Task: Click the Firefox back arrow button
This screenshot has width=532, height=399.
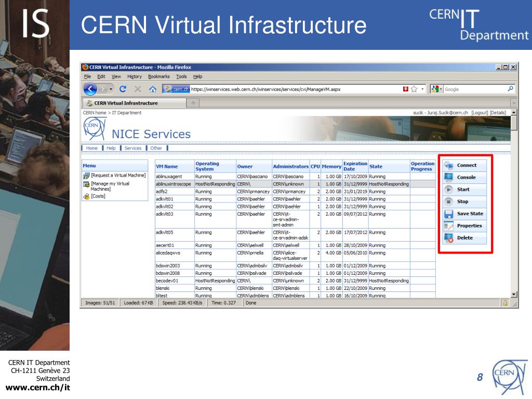Action: 90,89
